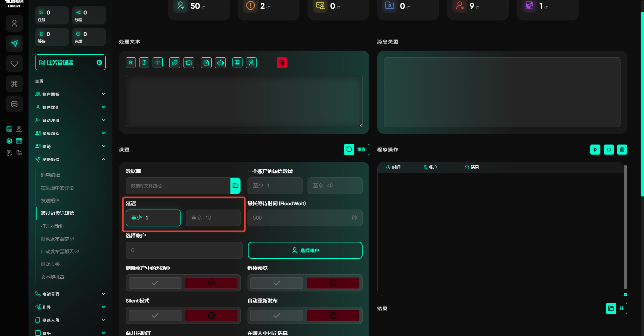Click the 重置 reset button
644x336 pixels.
click(356, 150)
